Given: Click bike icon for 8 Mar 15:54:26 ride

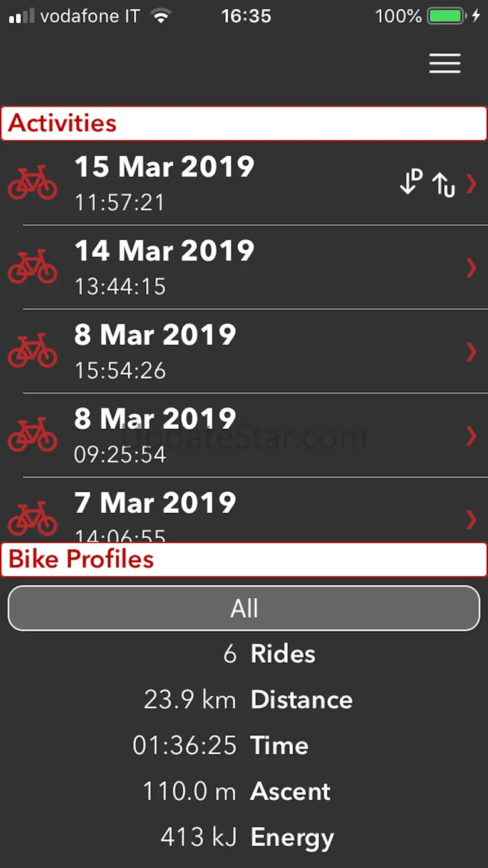Looking at the screenshot, I should (33, 350).
